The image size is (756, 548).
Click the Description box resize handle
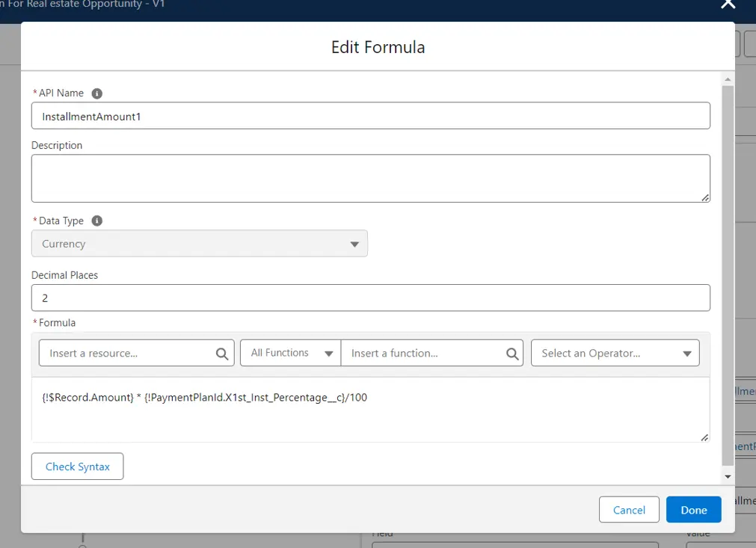(x=704, y=197)
